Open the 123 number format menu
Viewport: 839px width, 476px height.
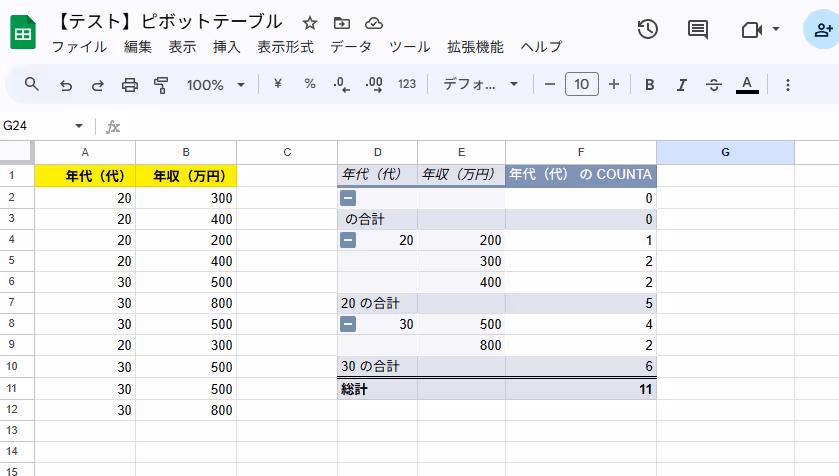click(407, 84)
